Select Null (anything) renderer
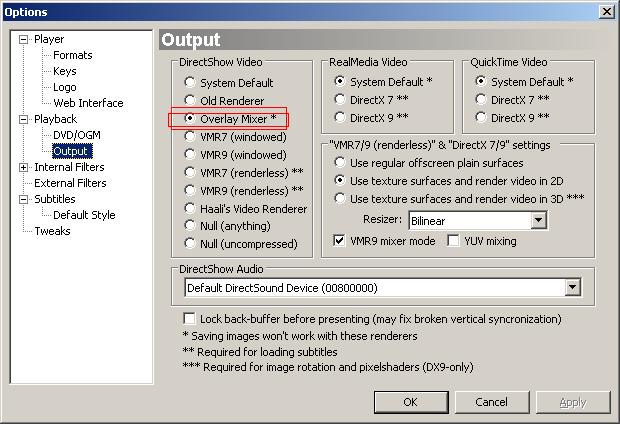The width and height of the screenshot is (620, 424). point(227,226)
